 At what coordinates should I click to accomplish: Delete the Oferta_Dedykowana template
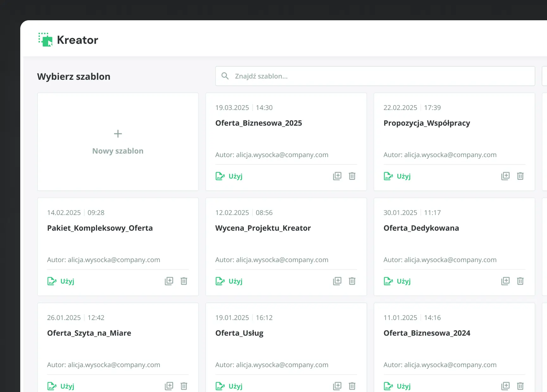tap(520, 281)
